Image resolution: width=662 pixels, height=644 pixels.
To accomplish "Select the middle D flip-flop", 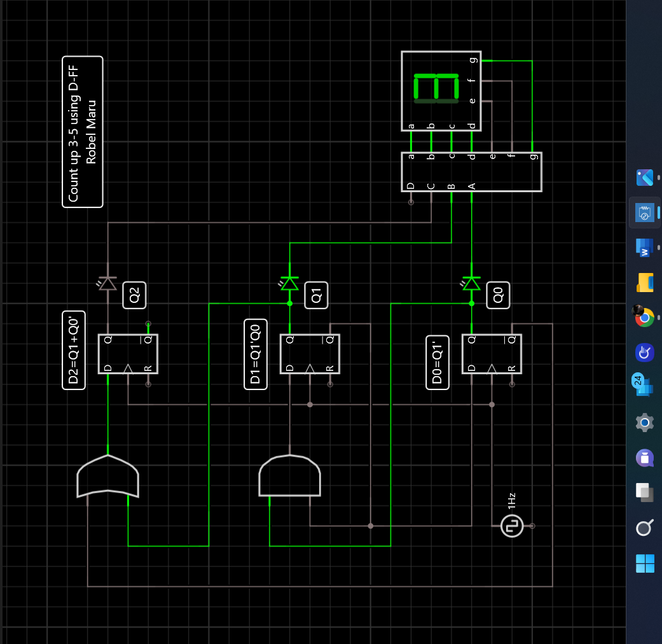I will (x=309, y=353).
